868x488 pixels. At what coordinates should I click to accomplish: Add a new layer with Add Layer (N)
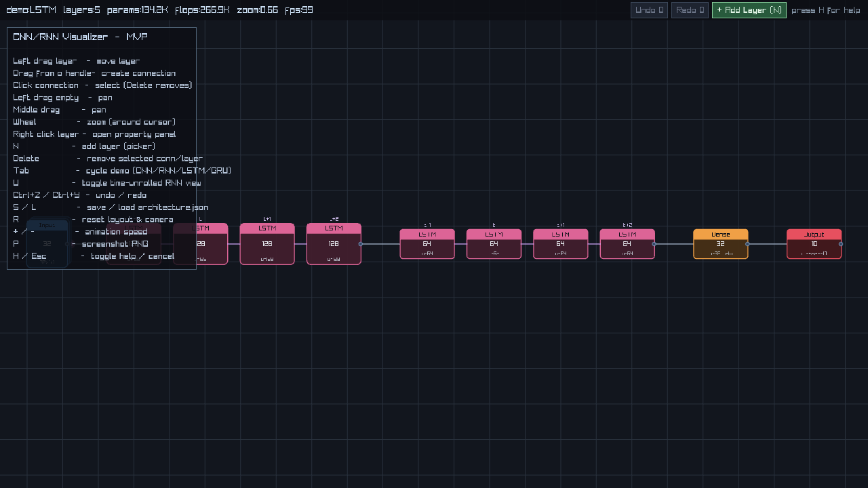tap(749, 10)
